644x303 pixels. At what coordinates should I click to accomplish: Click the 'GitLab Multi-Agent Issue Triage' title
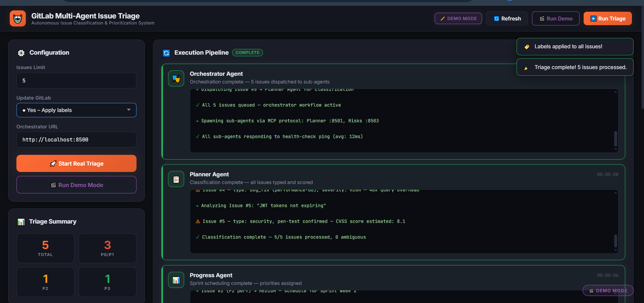[x=86, y=16]
